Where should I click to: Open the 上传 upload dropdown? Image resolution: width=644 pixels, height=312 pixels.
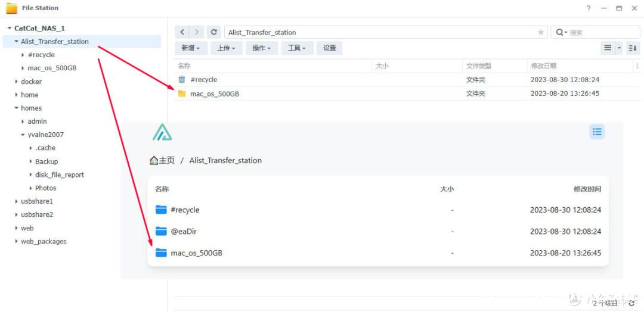tap(226, 48)
